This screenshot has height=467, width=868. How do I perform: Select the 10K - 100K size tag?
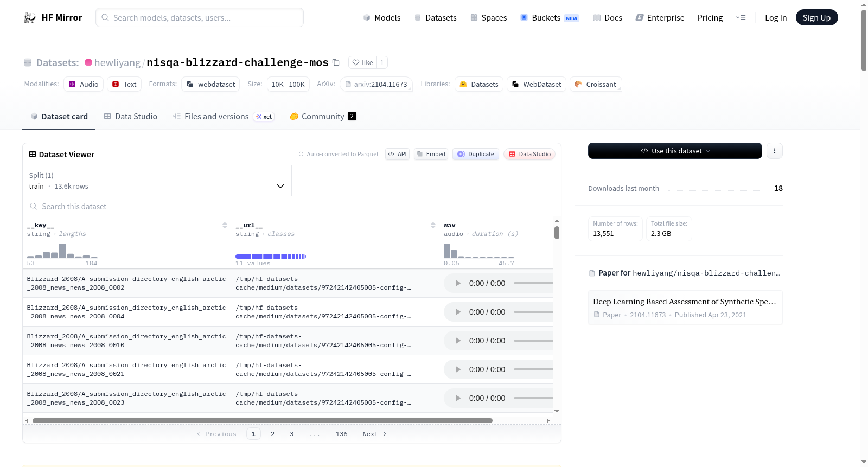pyautogui.click(x=288, y=84)
